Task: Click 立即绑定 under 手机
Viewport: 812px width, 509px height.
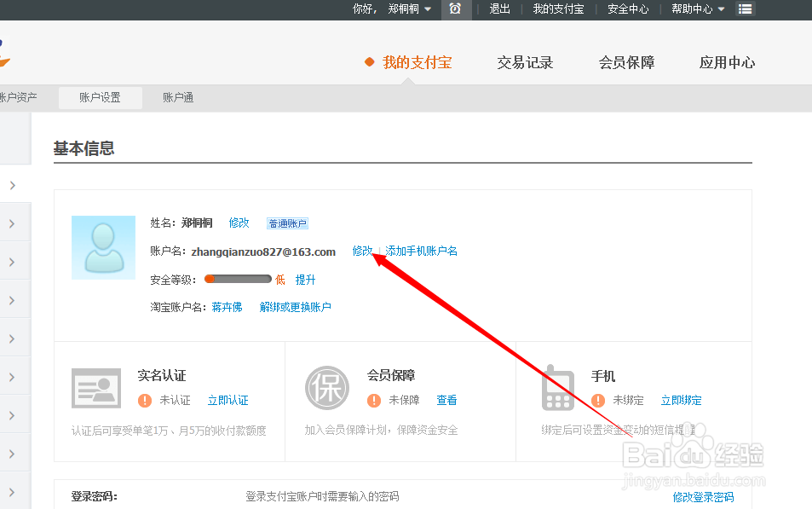Action: tap(681, 400)
